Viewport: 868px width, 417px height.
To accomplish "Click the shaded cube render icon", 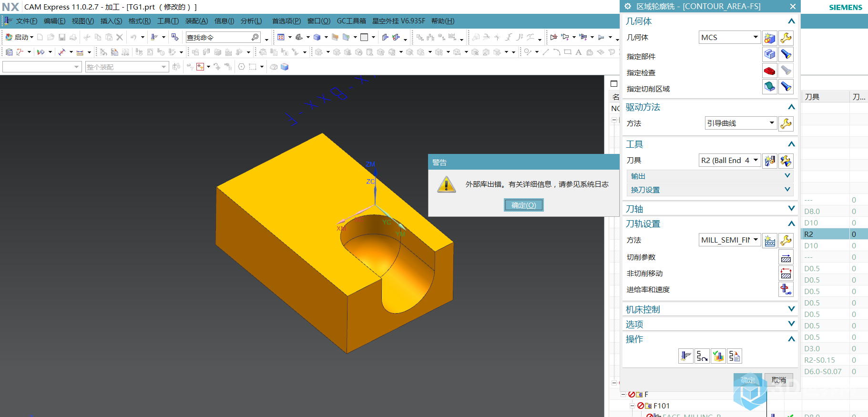I will [317, 37].
